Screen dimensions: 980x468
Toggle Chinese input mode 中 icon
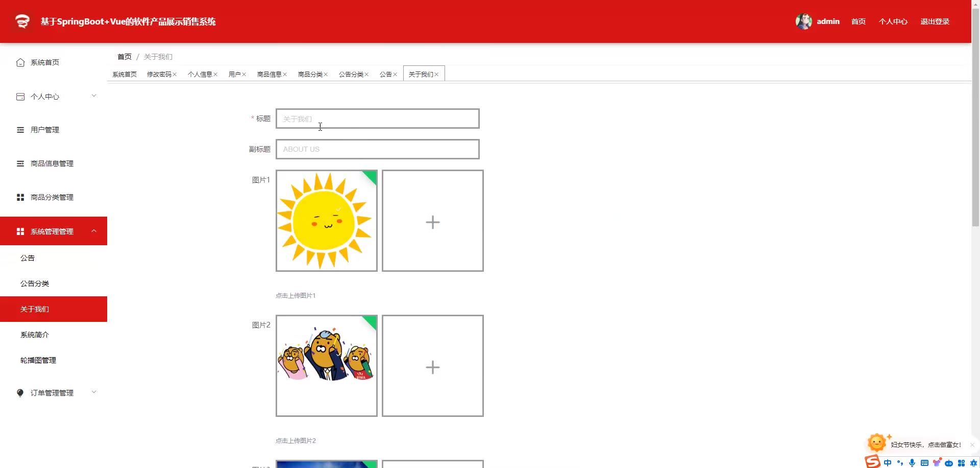(x=888, y=463)
